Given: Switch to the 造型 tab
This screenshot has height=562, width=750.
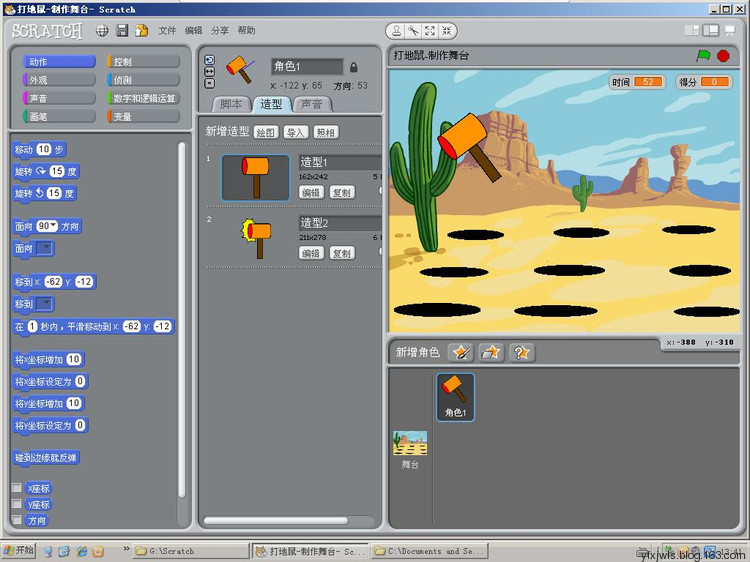Looking at the screenshot, I should 272,104.
